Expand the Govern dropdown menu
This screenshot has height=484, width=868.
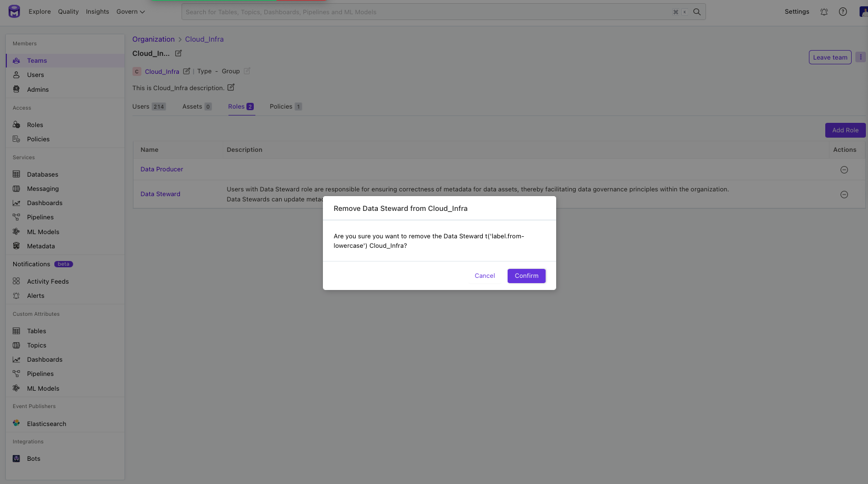[130, 12]
